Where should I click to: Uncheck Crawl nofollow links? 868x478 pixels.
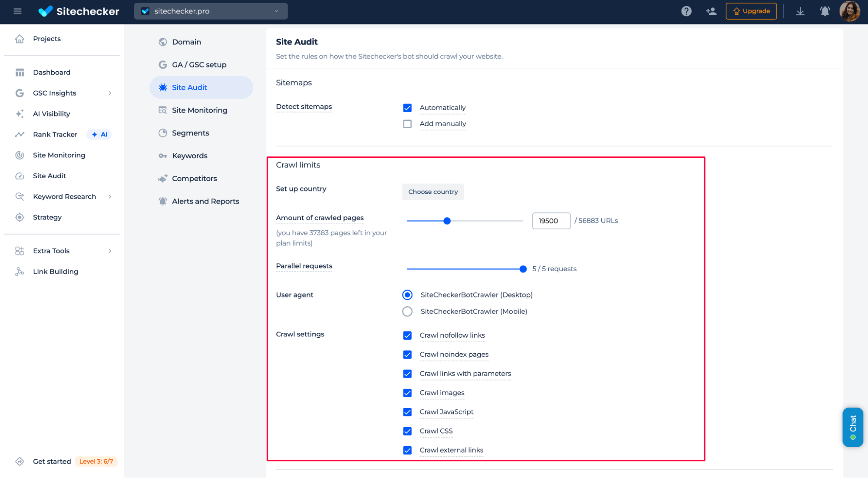[407, 335]
